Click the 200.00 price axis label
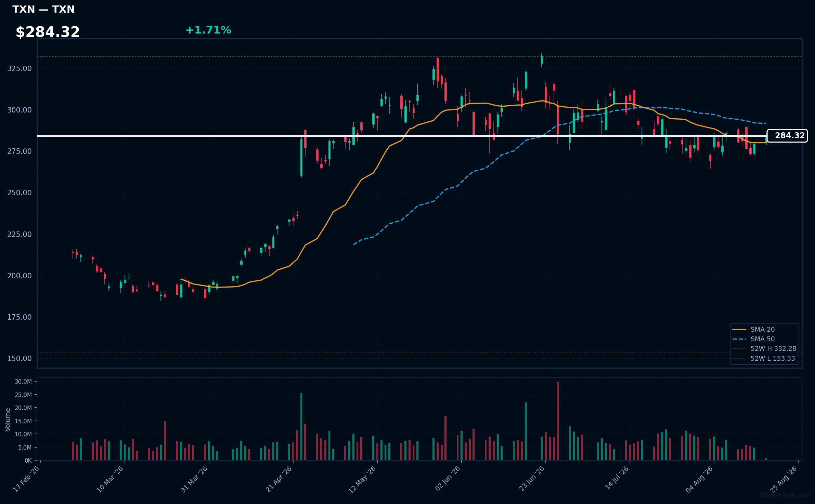This screenshot has height=504, width=815. point(20,276)
